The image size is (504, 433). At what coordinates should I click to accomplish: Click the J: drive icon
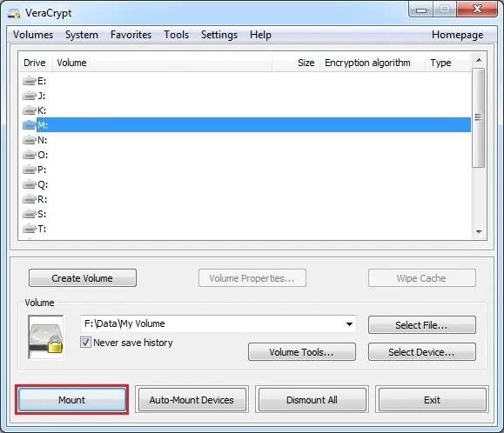pos(30,96)
